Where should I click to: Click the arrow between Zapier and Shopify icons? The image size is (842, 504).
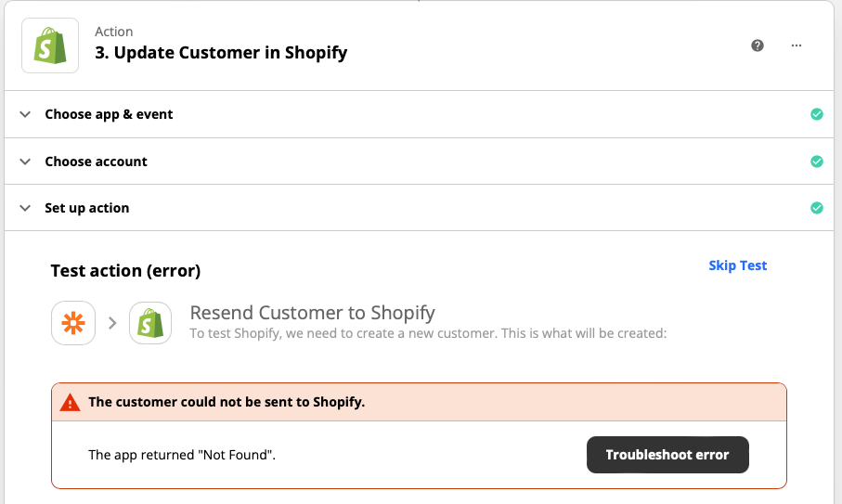(112, 323)
